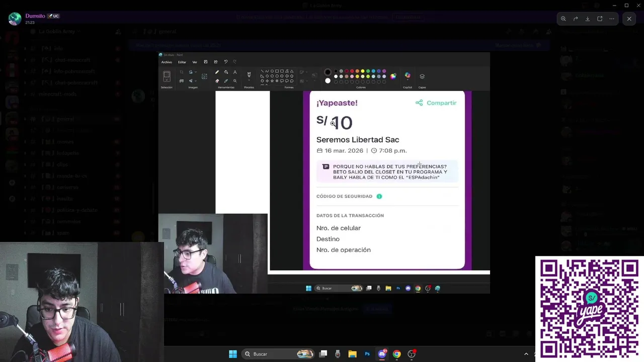Open Task View on the main taskbar

pyautogui.click(x=324, y=354)
